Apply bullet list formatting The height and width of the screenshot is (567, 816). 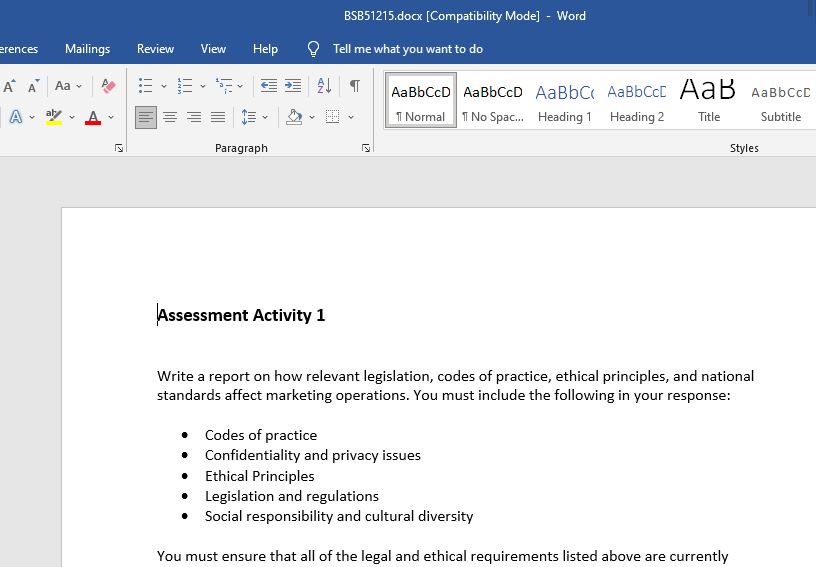point(146,86)
